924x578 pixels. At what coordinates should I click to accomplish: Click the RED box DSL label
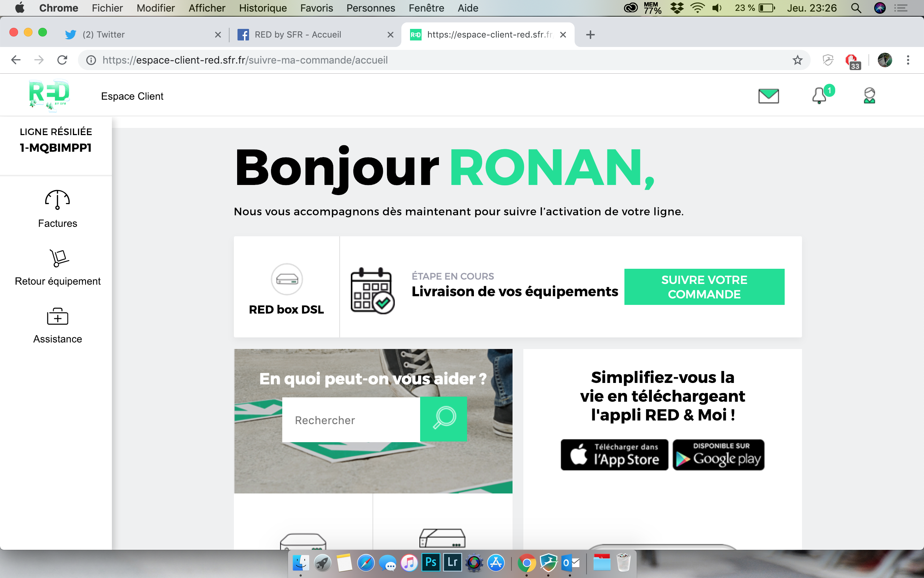[286, 309]
